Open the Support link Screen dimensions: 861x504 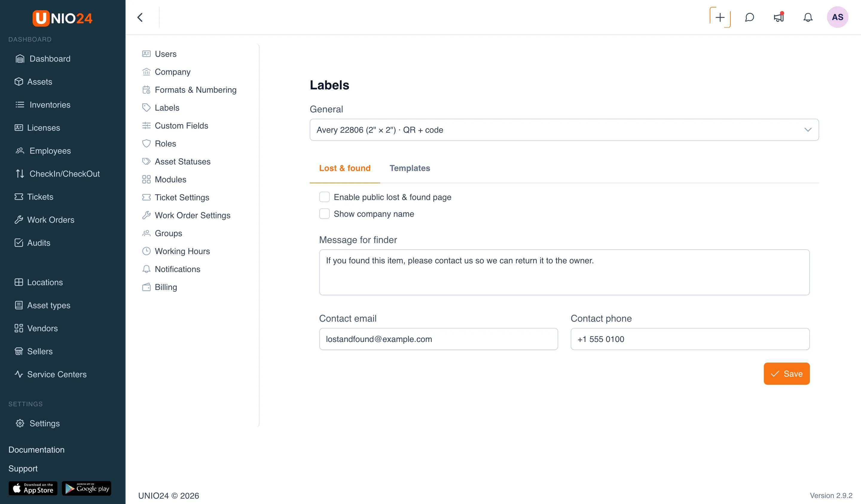coord(23,468)
